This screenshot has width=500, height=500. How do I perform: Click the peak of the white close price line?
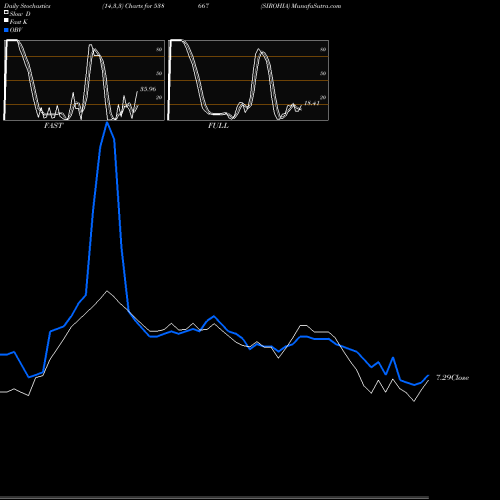pos(107,291)
